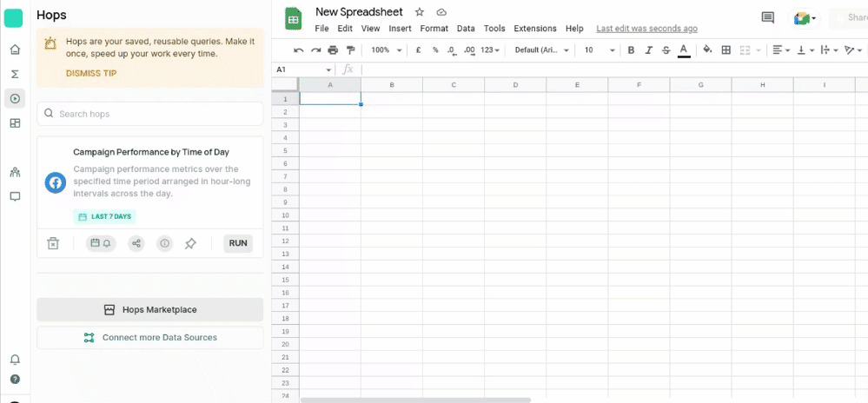
Task: Open the schedule and alert icon for the hop
Action: 101,243
